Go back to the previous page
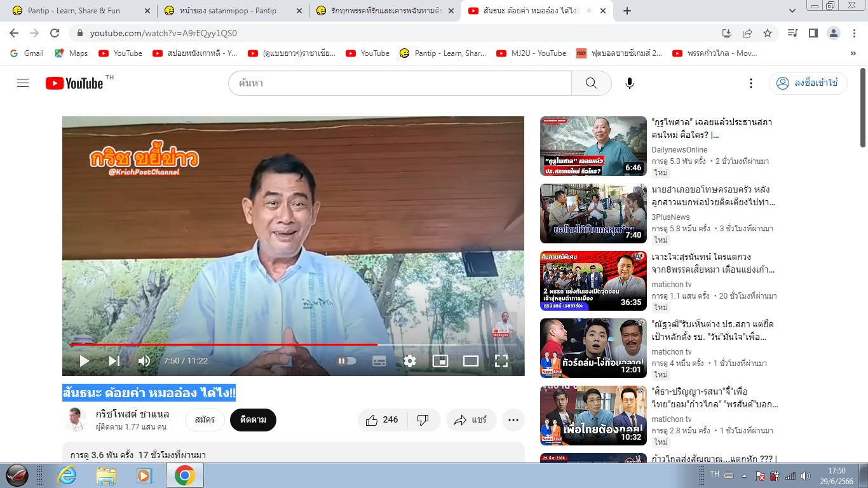Screen dimensions: 868x488 (x=14, y=33)
